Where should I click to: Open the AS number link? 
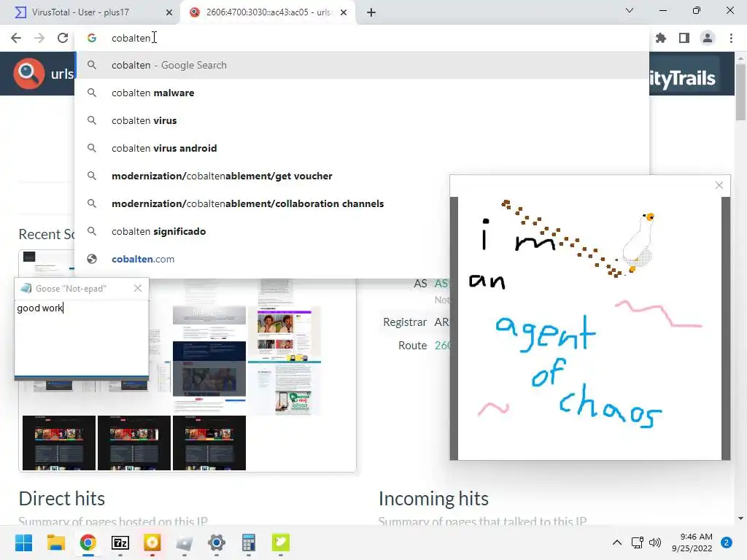[441, 284]
